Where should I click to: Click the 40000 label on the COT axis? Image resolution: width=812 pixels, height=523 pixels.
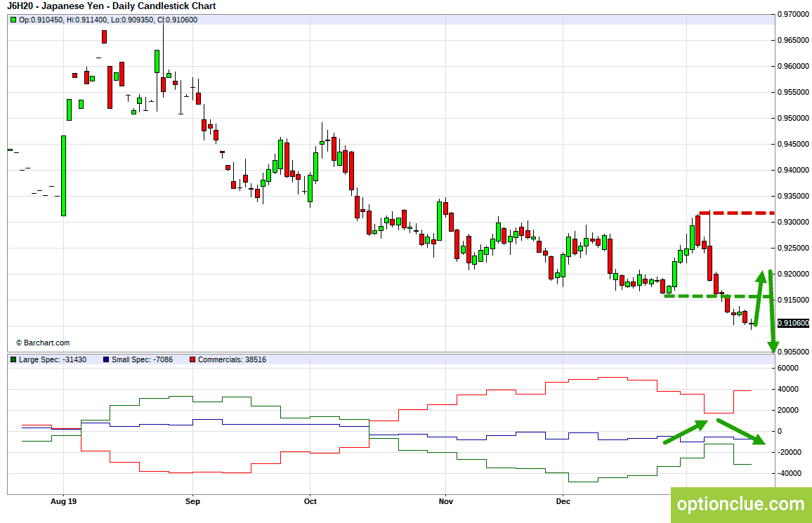pyautogui.click(x=788, y=390)
